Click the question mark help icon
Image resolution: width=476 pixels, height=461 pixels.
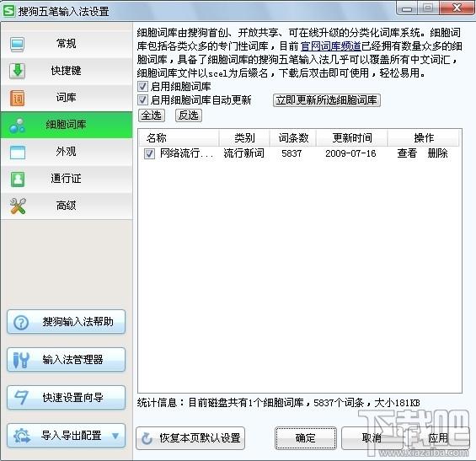[21, 323]
